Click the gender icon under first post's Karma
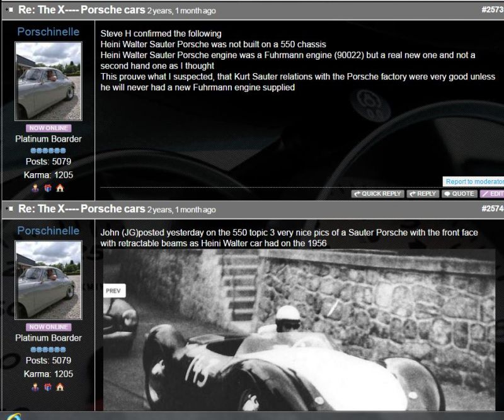This screenshot has height=420, width=504. [35, 188]
